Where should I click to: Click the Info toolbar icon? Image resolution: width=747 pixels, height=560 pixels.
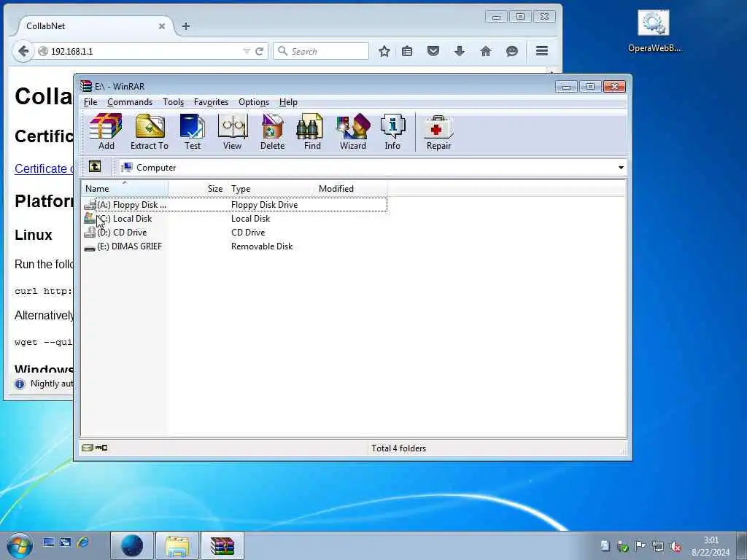(392, 132)
